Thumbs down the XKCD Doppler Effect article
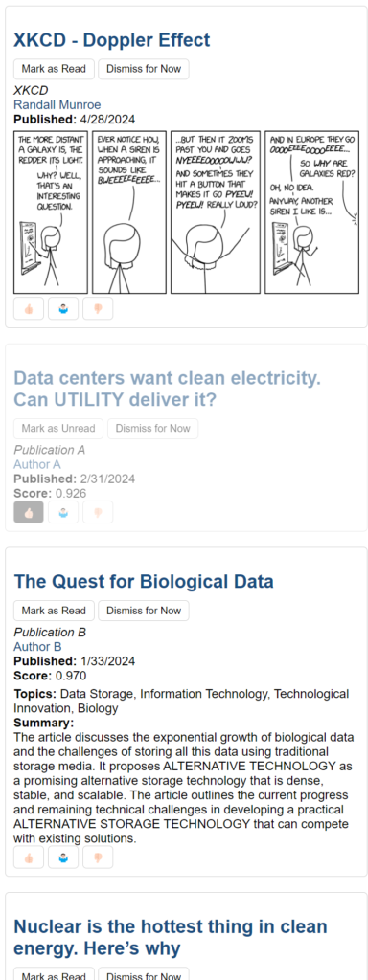Image resolution: width=368 pixels, height=980 pixels. (98, 309)
